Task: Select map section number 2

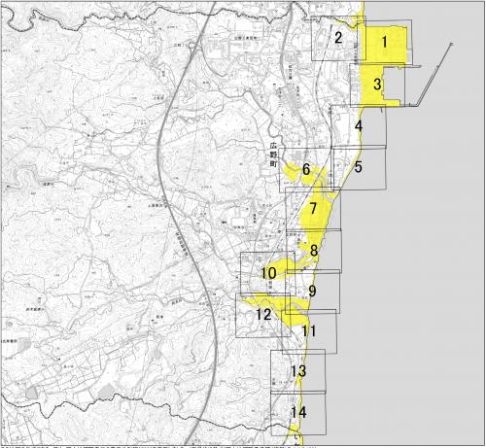Action: coord(338,38)
